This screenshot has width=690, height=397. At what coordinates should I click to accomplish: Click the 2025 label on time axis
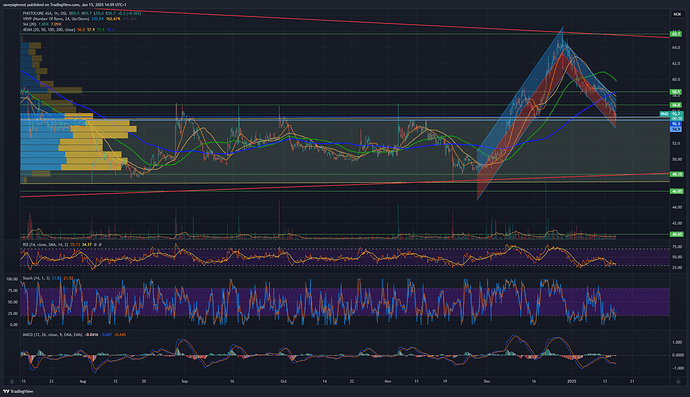(x=572, y=382)
